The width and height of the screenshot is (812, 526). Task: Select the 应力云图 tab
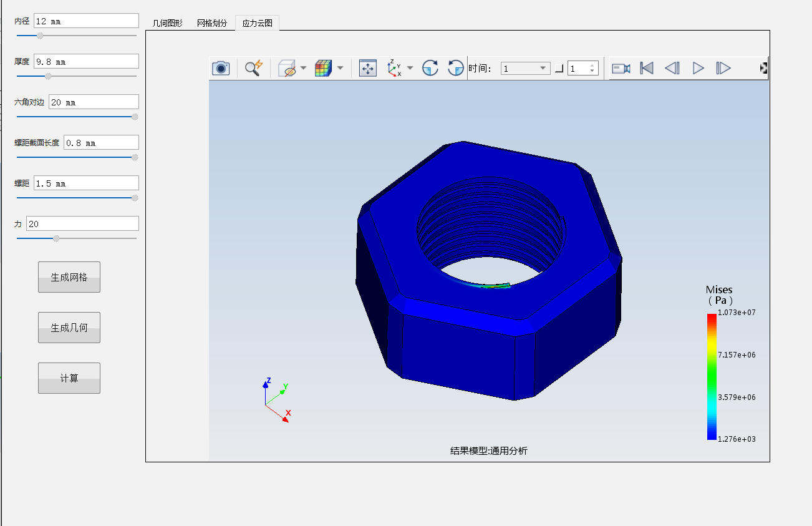[258, 23]
